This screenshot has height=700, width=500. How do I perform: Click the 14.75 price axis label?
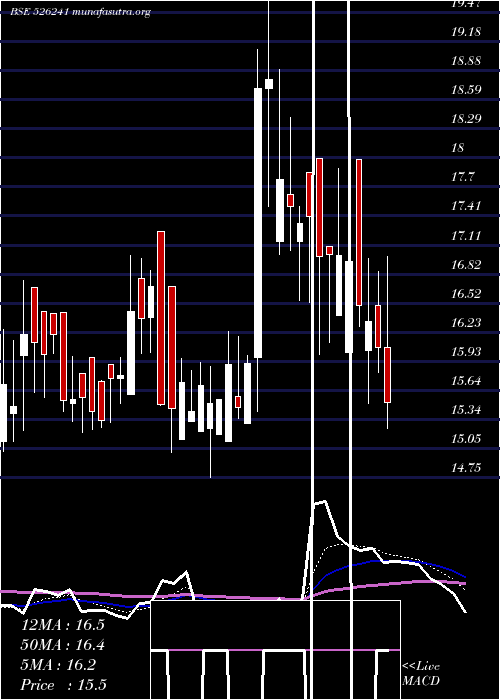click(x=466, y=468)
